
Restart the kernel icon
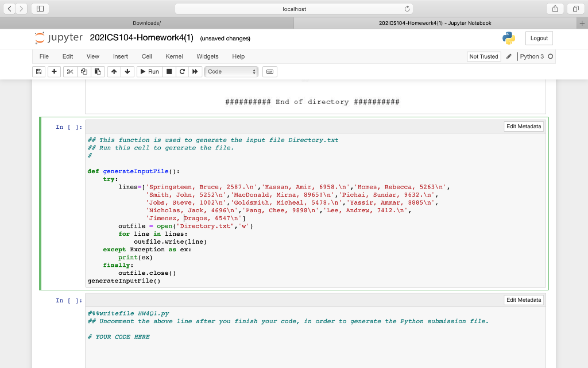coord(182,71)
